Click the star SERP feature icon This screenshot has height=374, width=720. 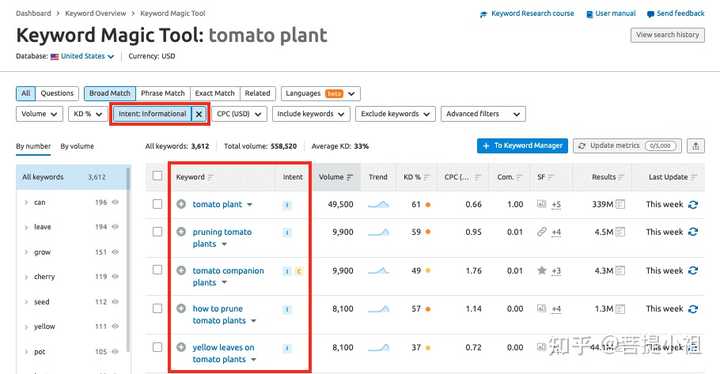pos(542,270)
